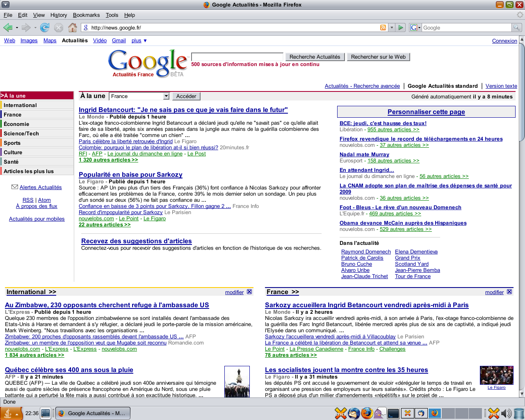Image resolution: width=525 pixels, height=420 pixels.
Task: Click the volume speaker tray icon
Action: click(x=506, y=413)
